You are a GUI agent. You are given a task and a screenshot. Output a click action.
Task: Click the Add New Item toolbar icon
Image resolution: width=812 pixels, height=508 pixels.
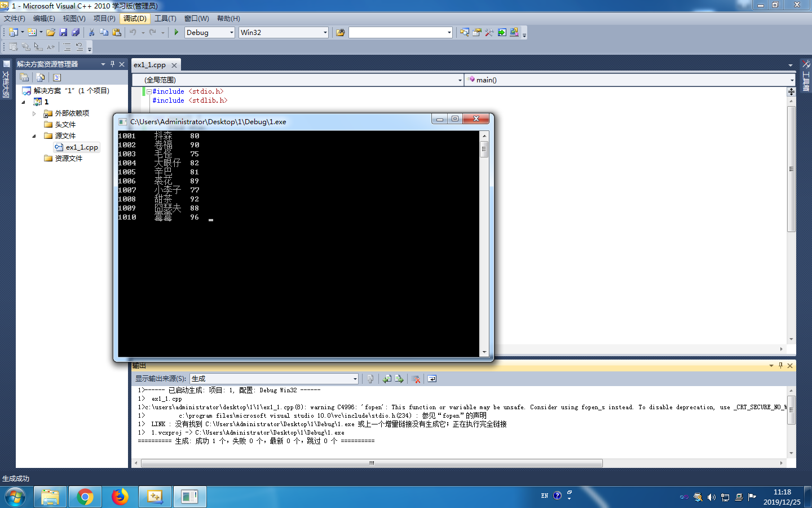point(32,32)
